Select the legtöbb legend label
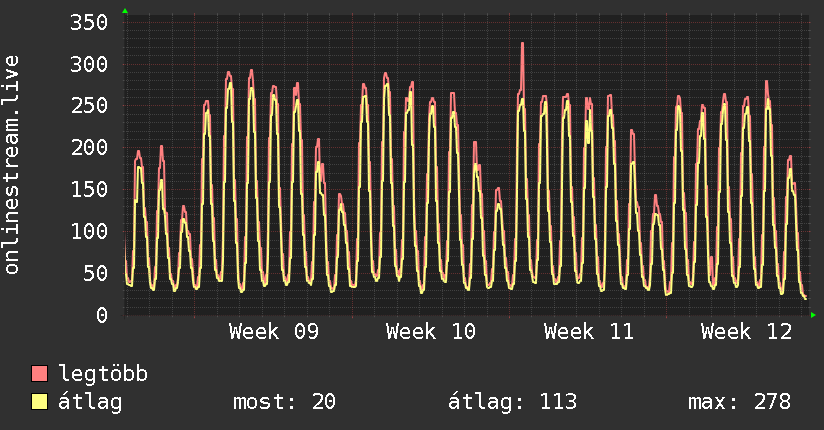Screen dimensions: 824x430 pos(103,373)
